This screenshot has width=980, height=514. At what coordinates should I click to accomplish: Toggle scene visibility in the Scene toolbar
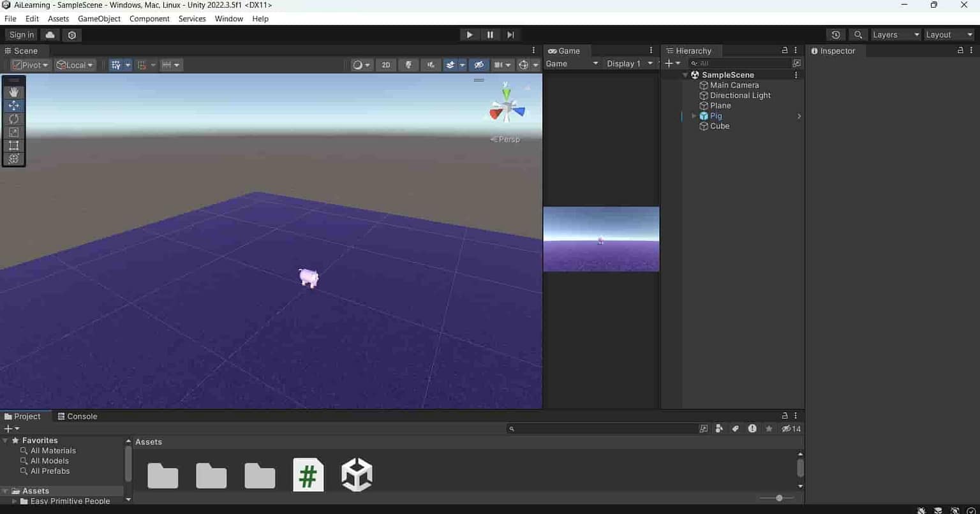point(479,64)
